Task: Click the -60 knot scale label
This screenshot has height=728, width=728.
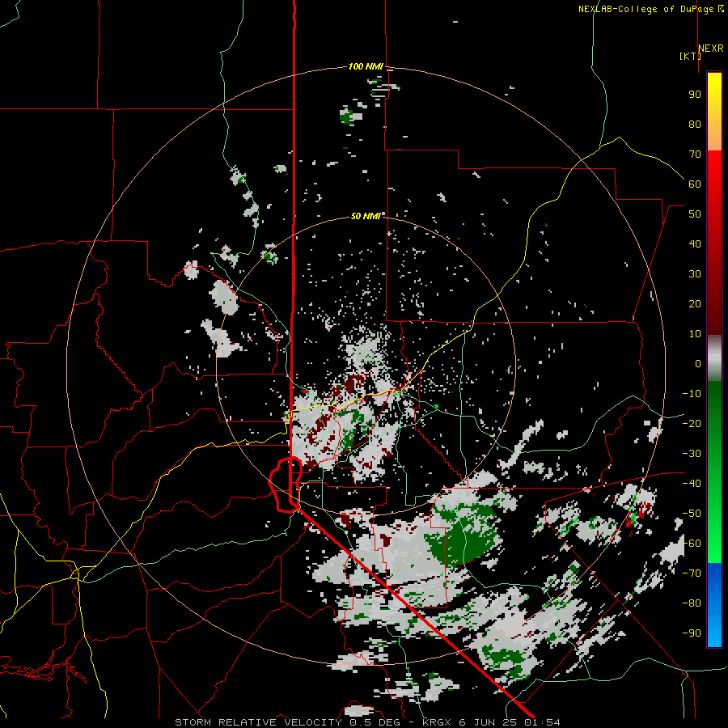Action: pyautogui.click(x=692, y=544)
